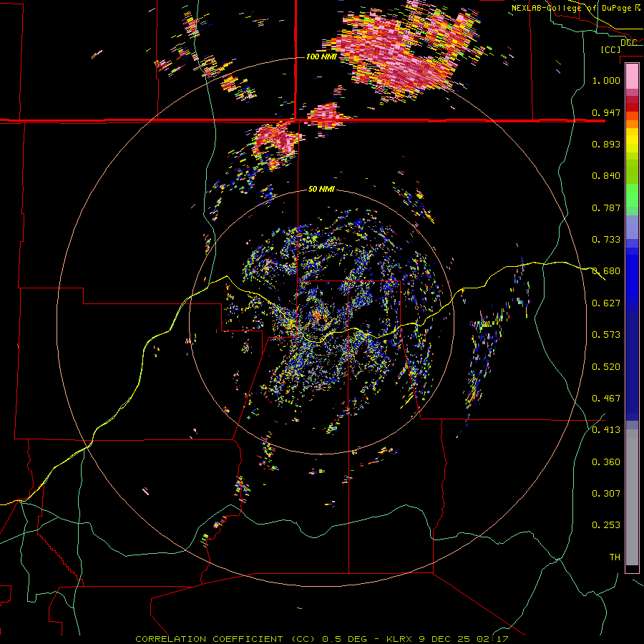The image size is (644, 644).
Task: Click the TH threshold label
Action: (615, 557)
